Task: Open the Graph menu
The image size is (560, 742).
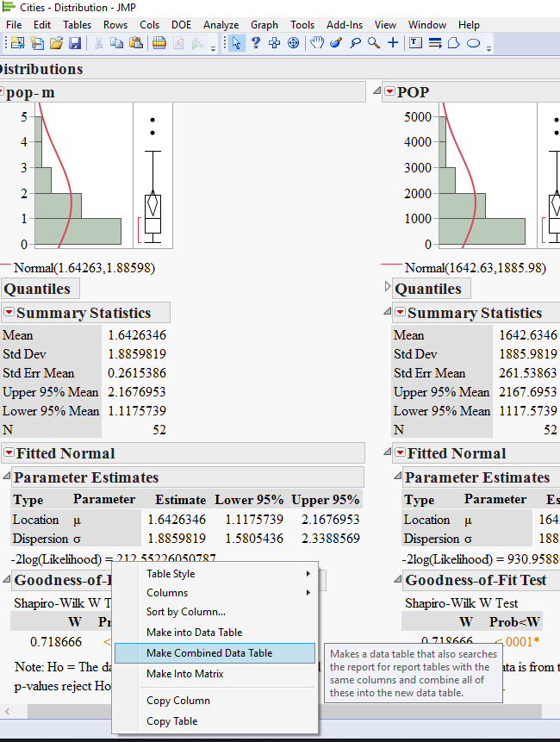Action: tap(264, 25)
